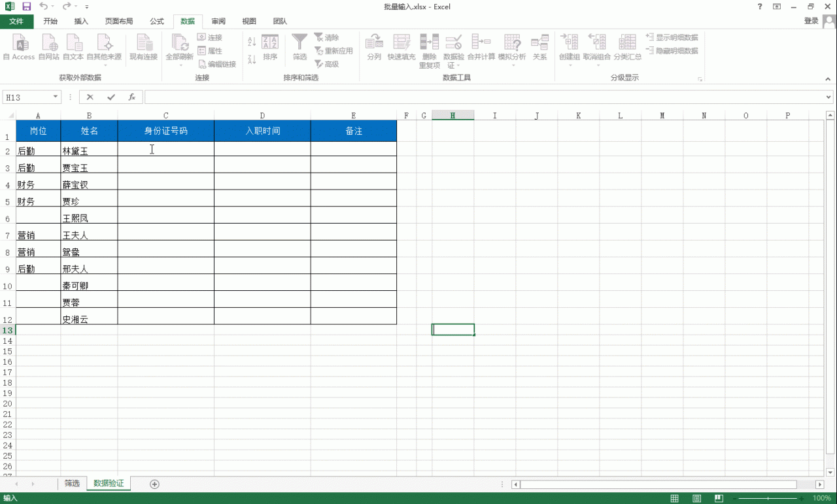Expand Subtotal group's Create Group dropdown arrow
Viewport: 837px width, 504px height.
click(569, 65)
